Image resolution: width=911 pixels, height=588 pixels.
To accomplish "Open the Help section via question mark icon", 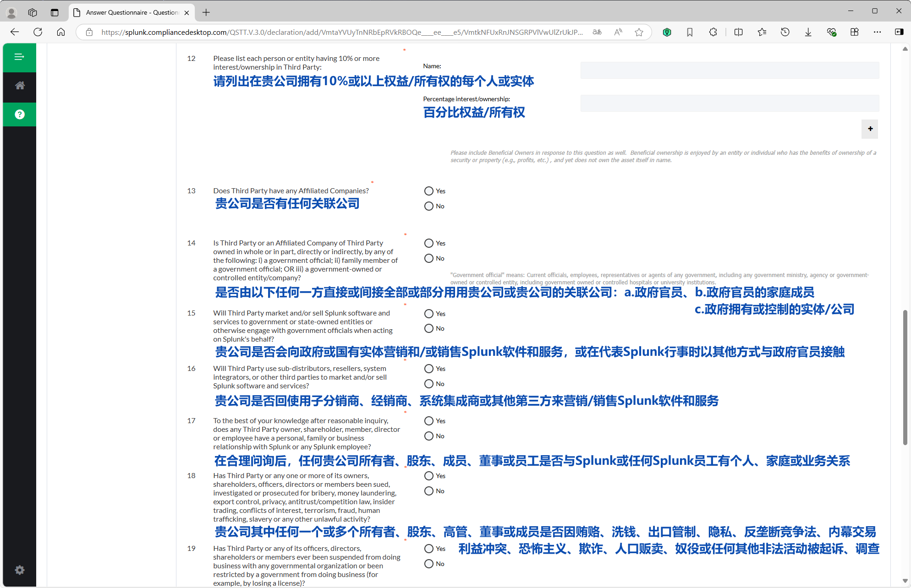I will (x=19, y=114).
